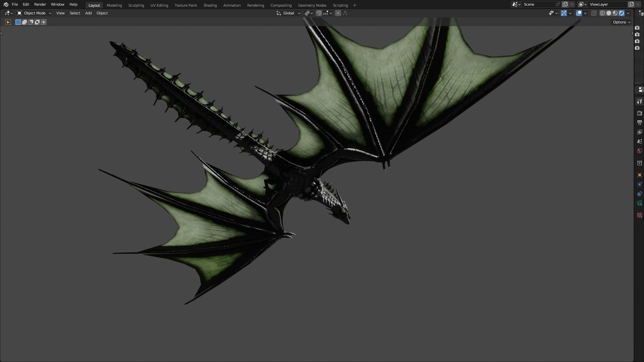Open World properties tab icon
The image size is (644, 362).
click(639, 151)
